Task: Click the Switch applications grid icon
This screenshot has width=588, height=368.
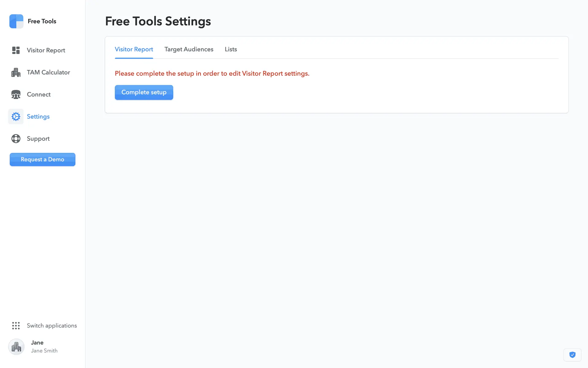Action: [x=16, y=326]
